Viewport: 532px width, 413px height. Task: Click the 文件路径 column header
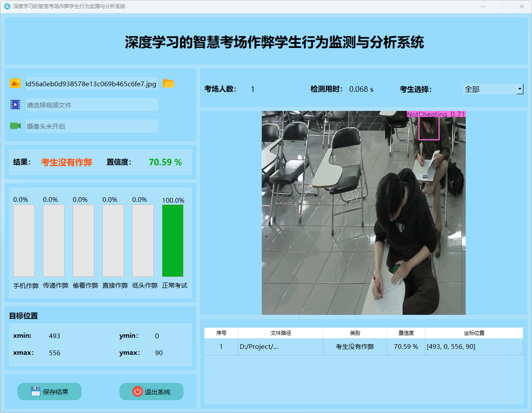280,333
